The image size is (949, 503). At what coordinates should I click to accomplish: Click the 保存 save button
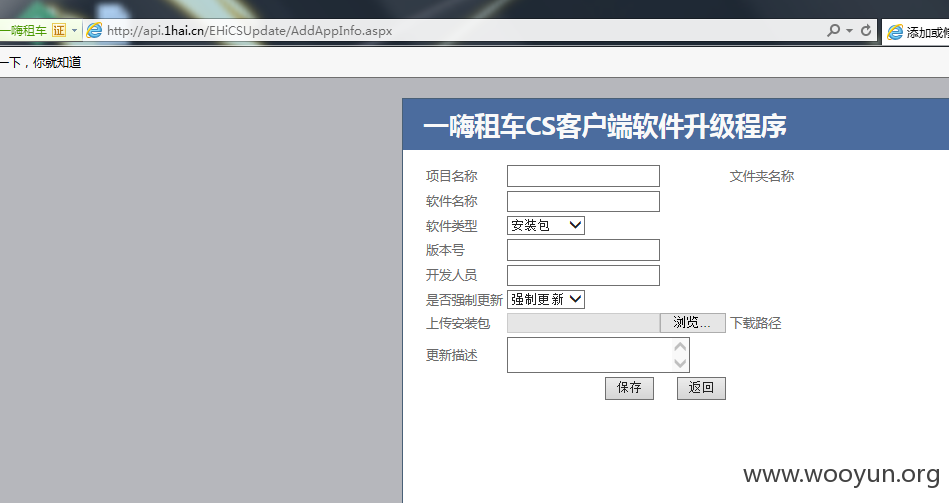(629, 388)
